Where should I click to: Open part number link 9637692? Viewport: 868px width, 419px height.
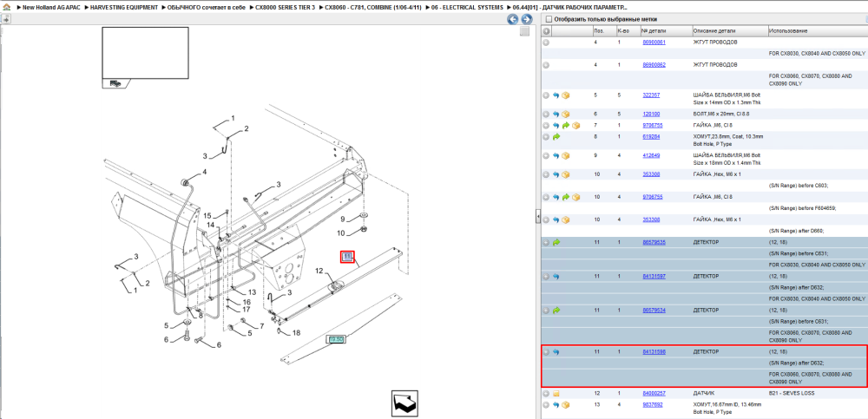[652, 405]
